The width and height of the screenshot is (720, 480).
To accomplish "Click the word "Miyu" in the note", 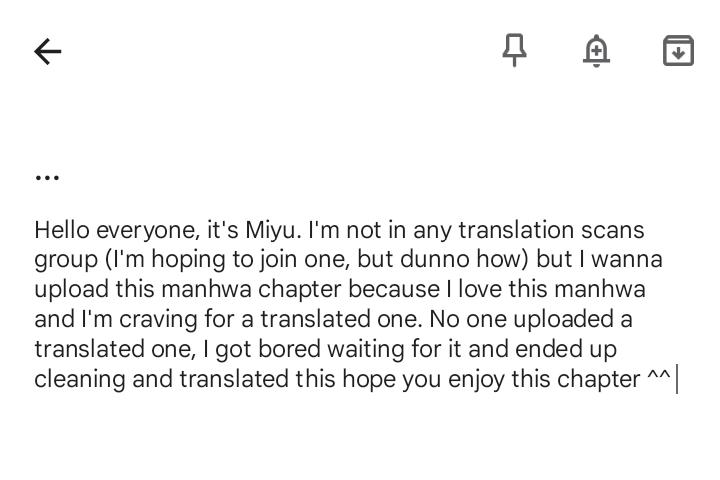I will 271,230.
